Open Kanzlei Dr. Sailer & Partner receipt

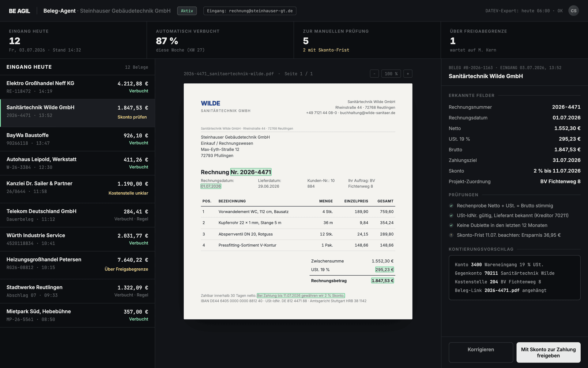[77, 189]
